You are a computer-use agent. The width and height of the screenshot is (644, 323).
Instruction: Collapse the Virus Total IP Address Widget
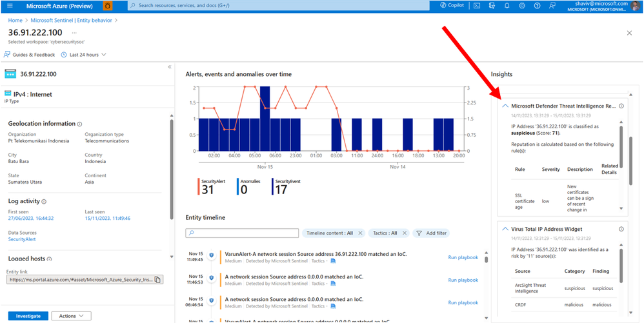(x=506, y=229)
